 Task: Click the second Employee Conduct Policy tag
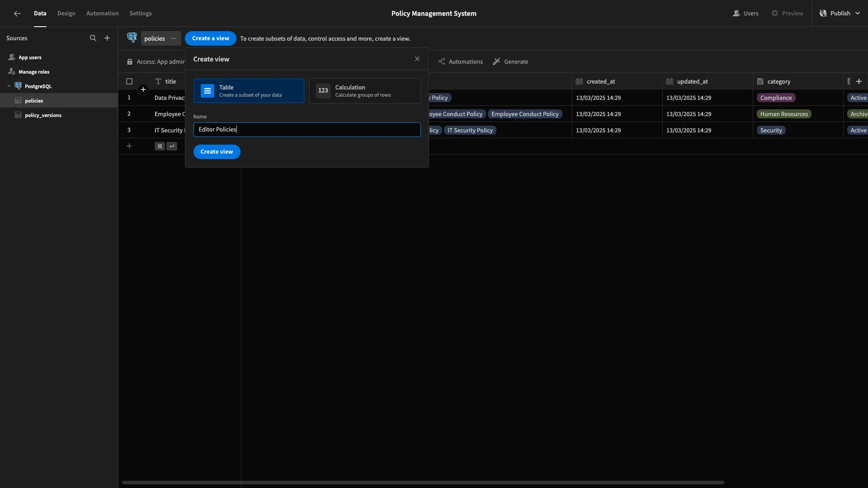coord(525,114)
